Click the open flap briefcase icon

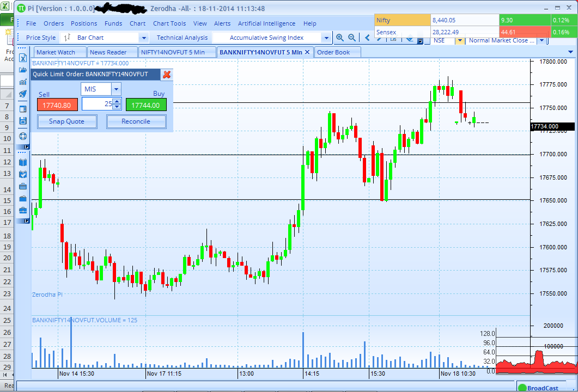click(23, 199)
